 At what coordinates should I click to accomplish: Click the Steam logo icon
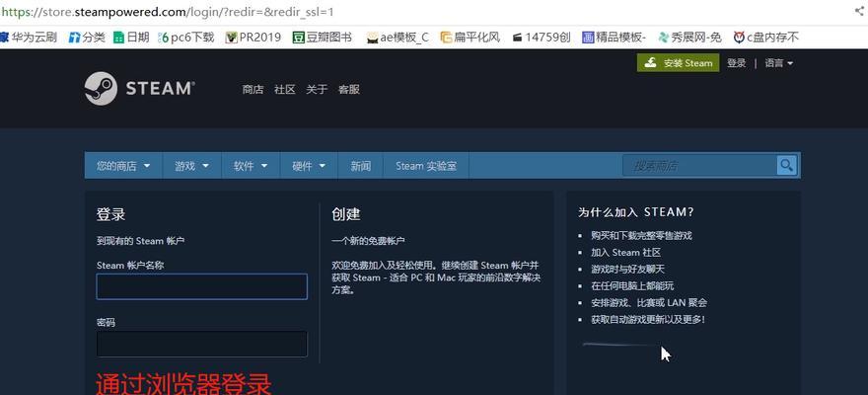tap(101, 89)
